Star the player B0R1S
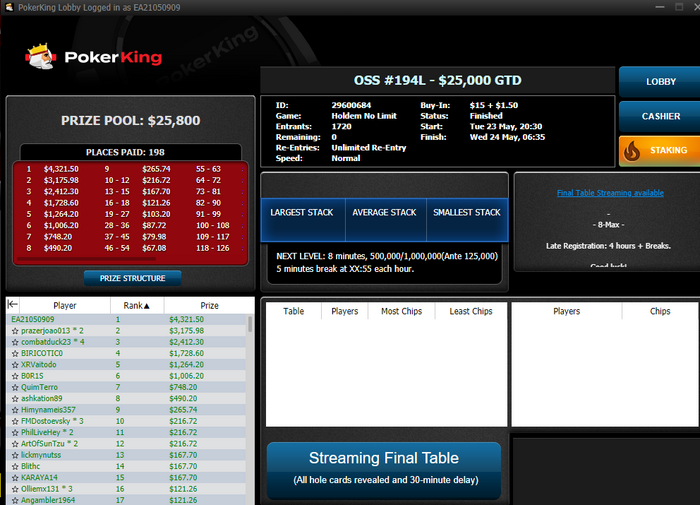The height and width of the screenshot is (505, 700). click(x=15, y=376)
